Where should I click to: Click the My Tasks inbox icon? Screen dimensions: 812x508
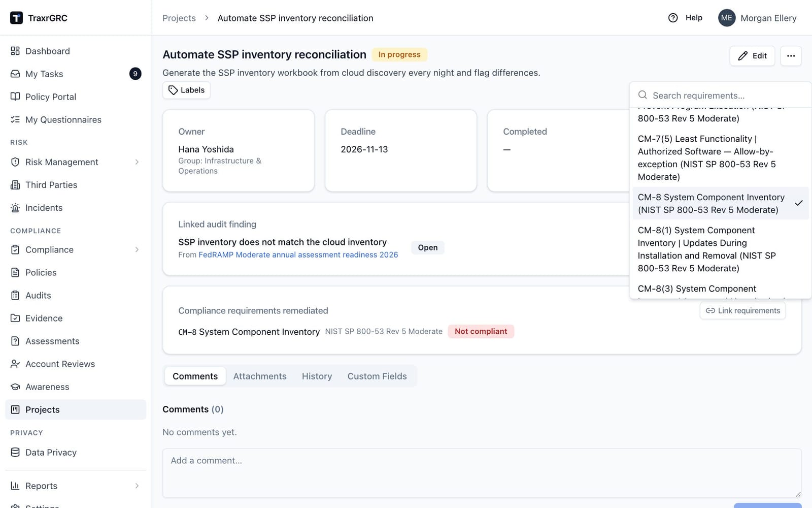coord(15,74)
